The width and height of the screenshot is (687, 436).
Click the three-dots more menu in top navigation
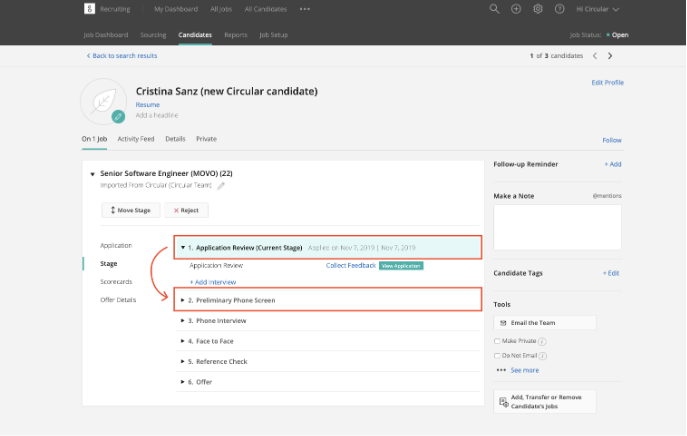(x=305, y=9)
